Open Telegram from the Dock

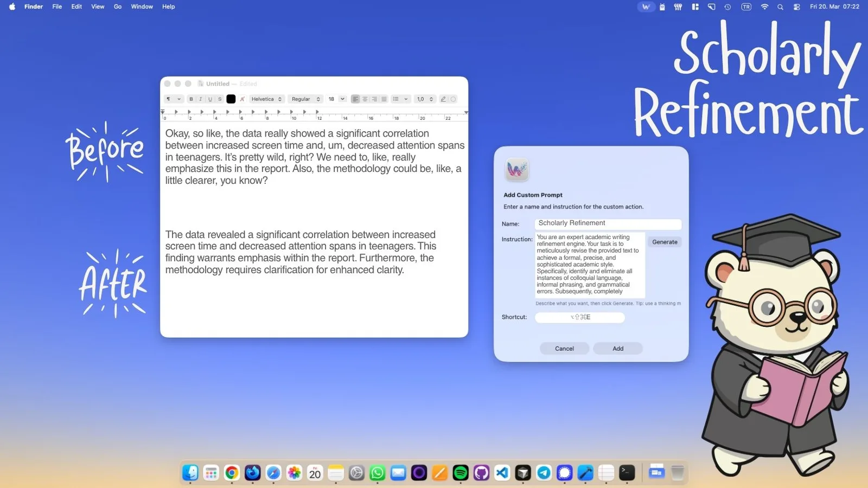[x=544, y=473]
